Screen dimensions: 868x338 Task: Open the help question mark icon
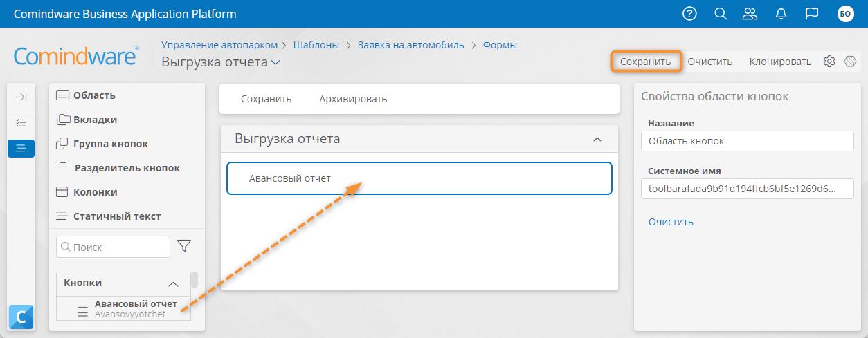(689, 14)
